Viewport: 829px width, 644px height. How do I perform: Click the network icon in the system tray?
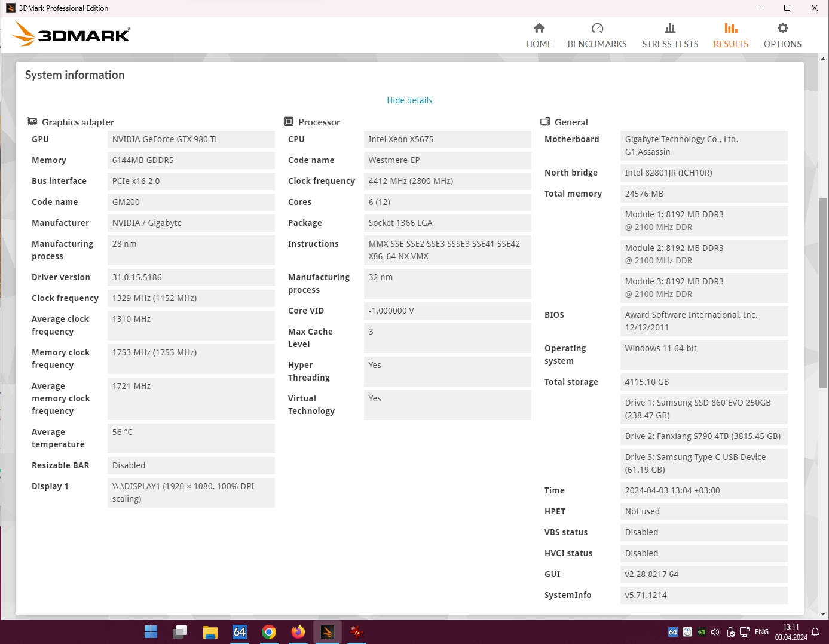[x=745, y=632]
